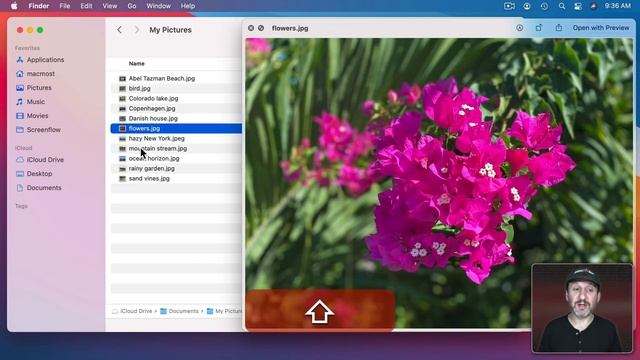The width and height of the screenshot is (640, 360).
Task: Click the 9:36 AM clock
Action: [x=618, y=6]
